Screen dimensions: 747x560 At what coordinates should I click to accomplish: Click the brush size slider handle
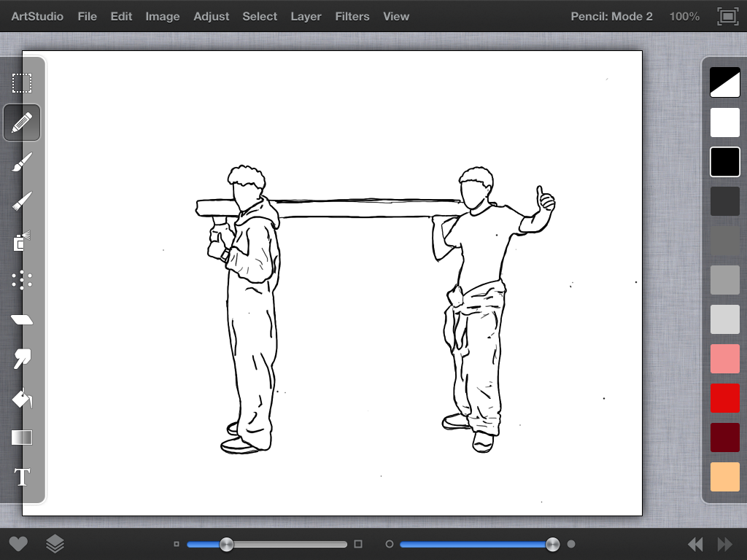(x=227, y=544)
